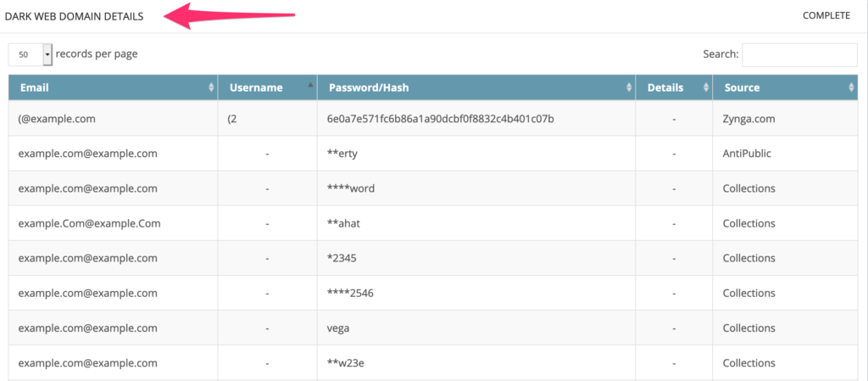
Task: Click the Username column sort arrow icon
Action: click(x=310, y=85)
